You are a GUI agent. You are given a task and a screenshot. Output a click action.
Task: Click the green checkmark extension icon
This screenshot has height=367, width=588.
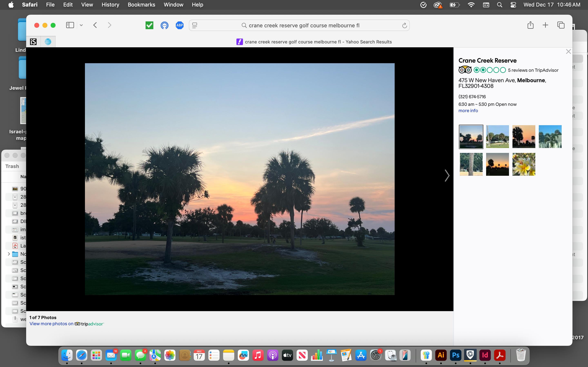tap(149, 25)
